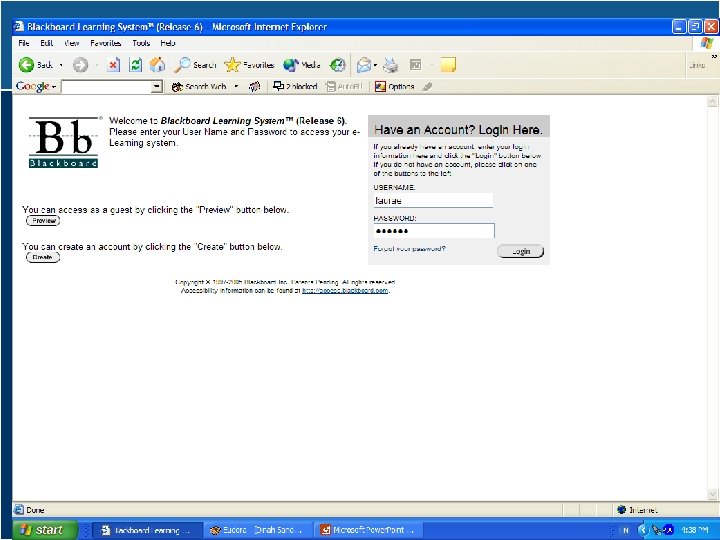Open Favorites star toolbar button
This screenshot has width=720, height=540.
(249, 65)
